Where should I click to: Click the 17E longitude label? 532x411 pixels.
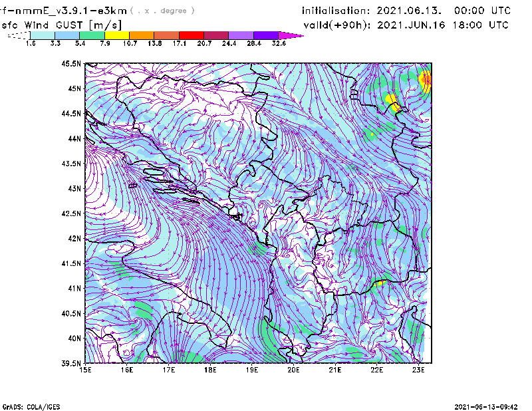(169, 370)
